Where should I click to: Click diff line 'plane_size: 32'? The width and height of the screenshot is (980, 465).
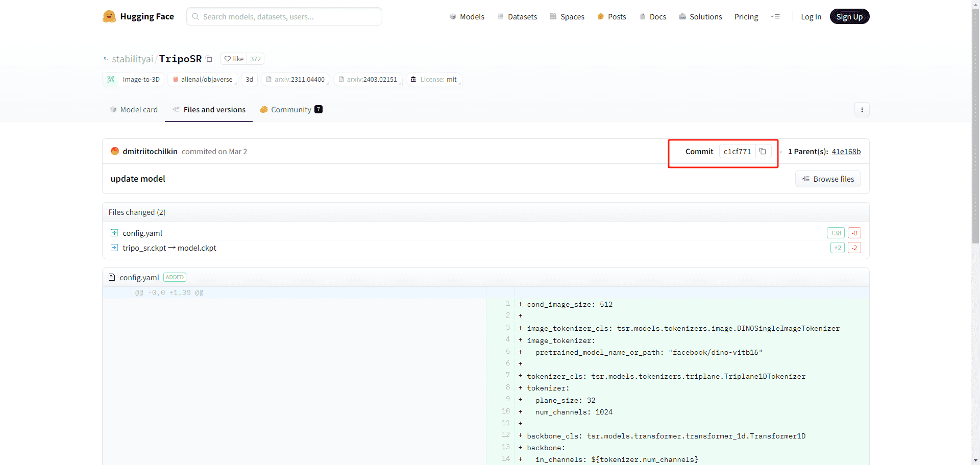pos(566,401)
